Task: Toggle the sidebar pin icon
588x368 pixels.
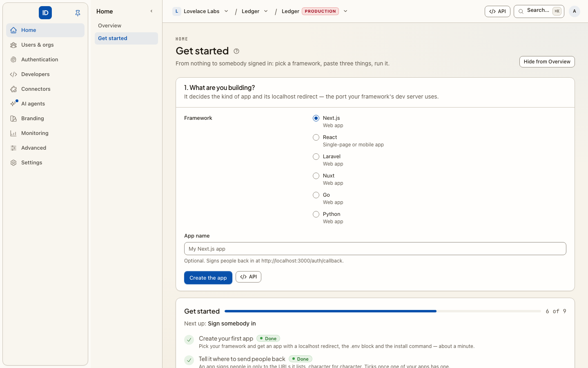Action: point(78,13)
